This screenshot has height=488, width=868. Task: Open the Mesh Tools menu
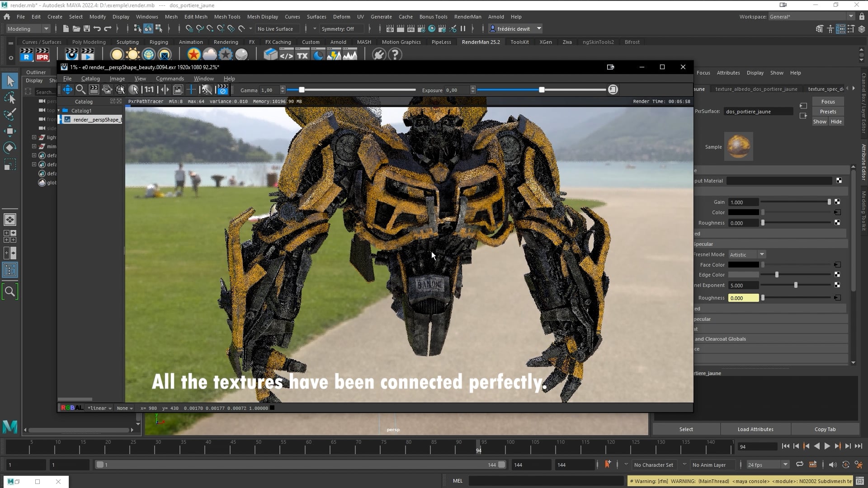click(x=227, y=17)
